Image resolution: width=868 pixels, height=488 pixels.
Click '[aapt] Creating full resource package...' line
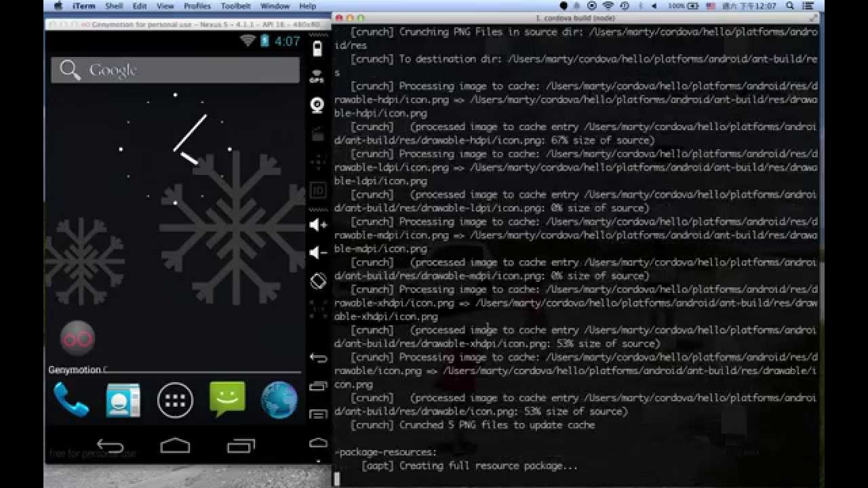coord(469,466)
